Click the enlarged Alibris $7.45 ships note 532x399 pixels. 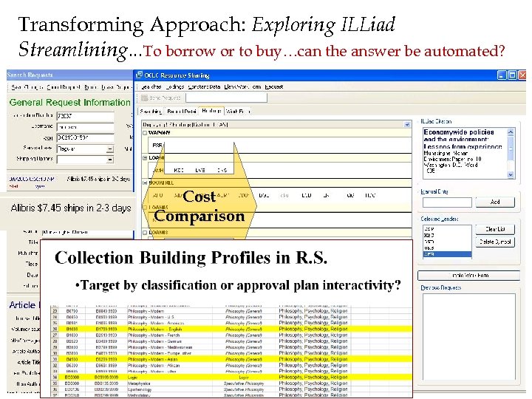[x=71, y=208]
